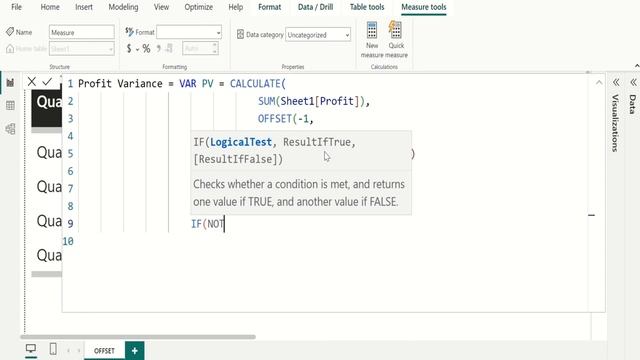640x360 pixels.
Task: Place cursor after IF(NOT on line 9
Action: [x=225, y=224]
